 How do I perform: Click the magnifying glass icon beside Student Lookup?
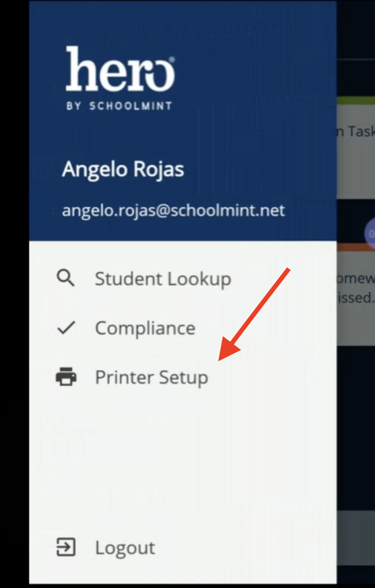click(66, 278)
